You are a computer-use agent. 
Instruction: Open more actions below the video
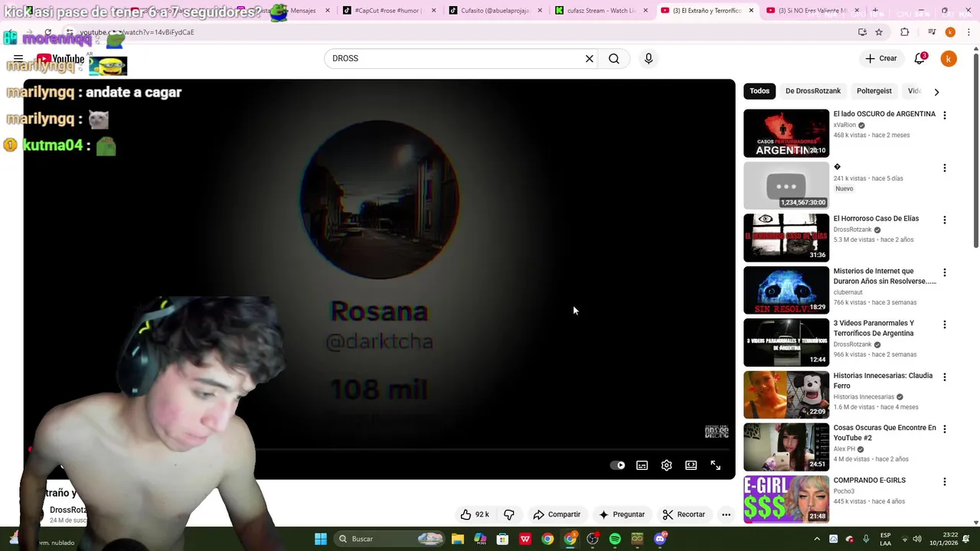pos(726,514)
